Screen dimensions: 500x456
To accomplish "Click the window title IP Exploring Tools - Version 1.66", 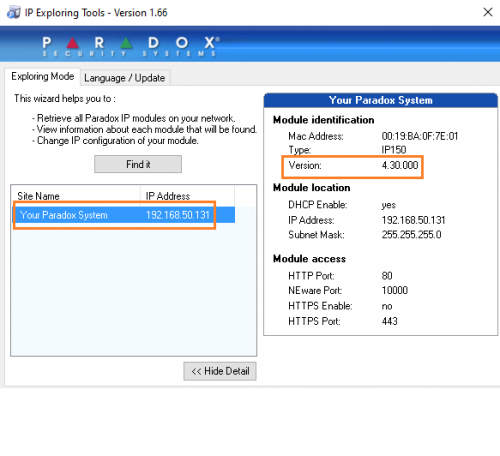I will point(96,13).
